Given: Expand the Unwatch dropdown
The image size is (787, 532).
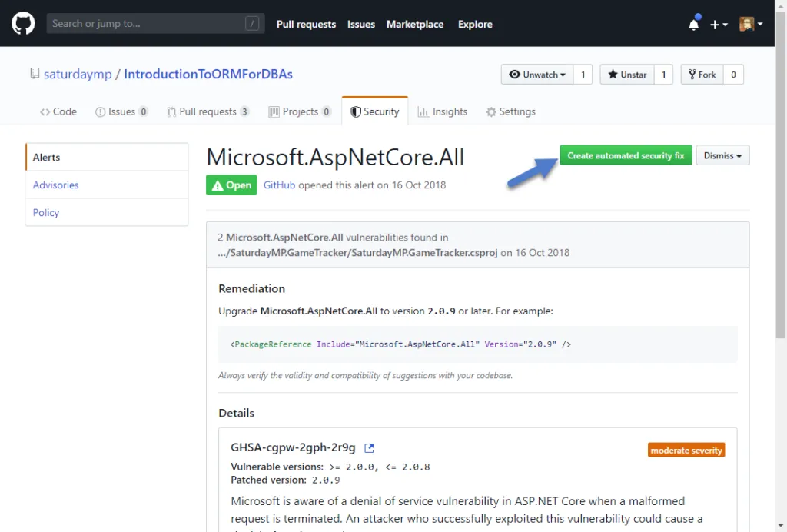Looking at the screenshot, I should (x=537, y=75).
